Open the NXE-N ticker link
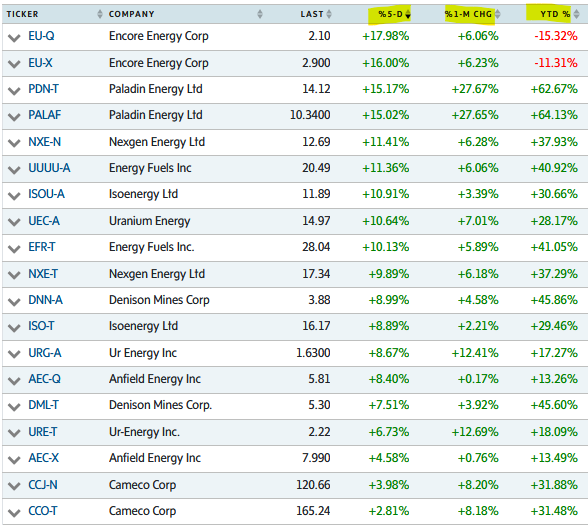Viewport: 588px width, 525px height. [x=45, y=142]
